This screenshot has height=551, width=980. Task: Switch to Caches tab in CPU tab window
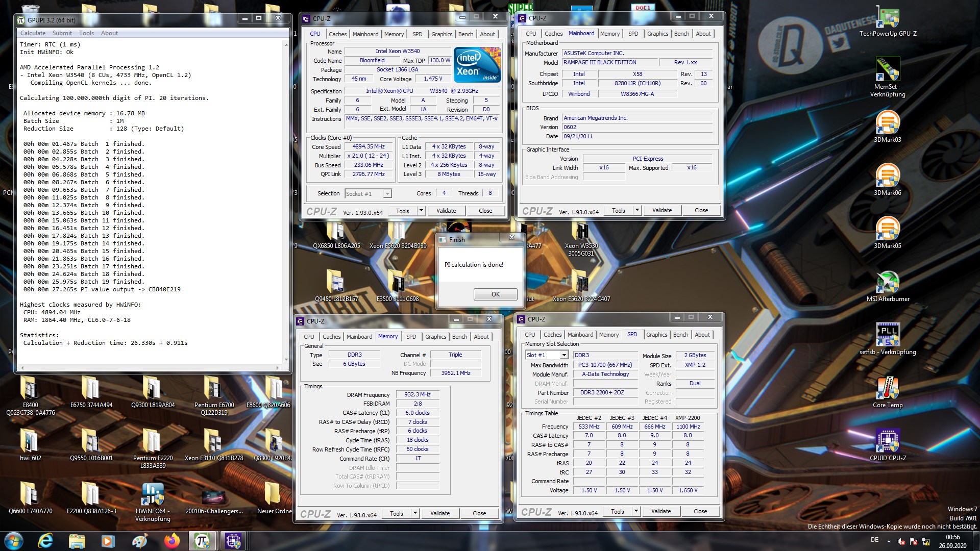tap(337, 34)
